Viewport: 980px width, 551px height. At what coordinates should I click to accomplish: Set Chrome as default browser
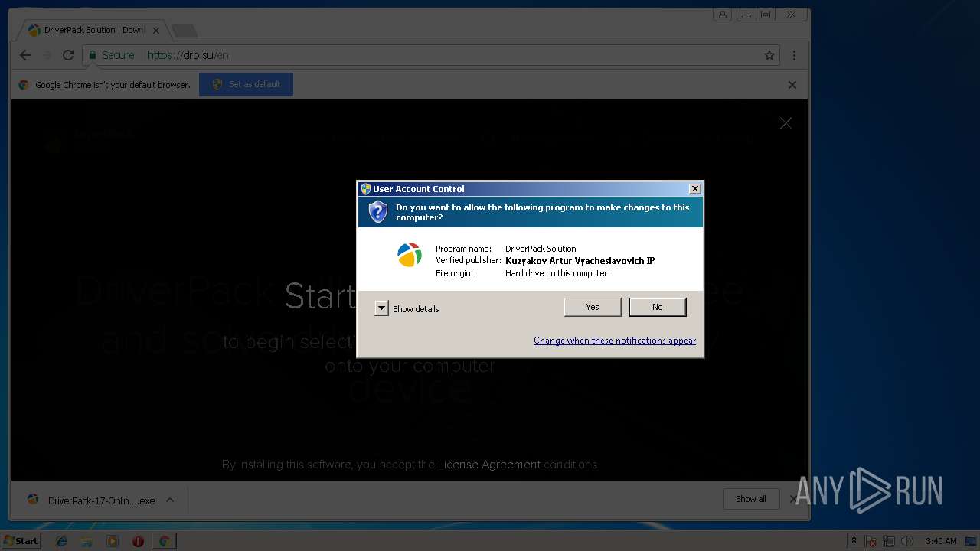[x=246, y=84]
